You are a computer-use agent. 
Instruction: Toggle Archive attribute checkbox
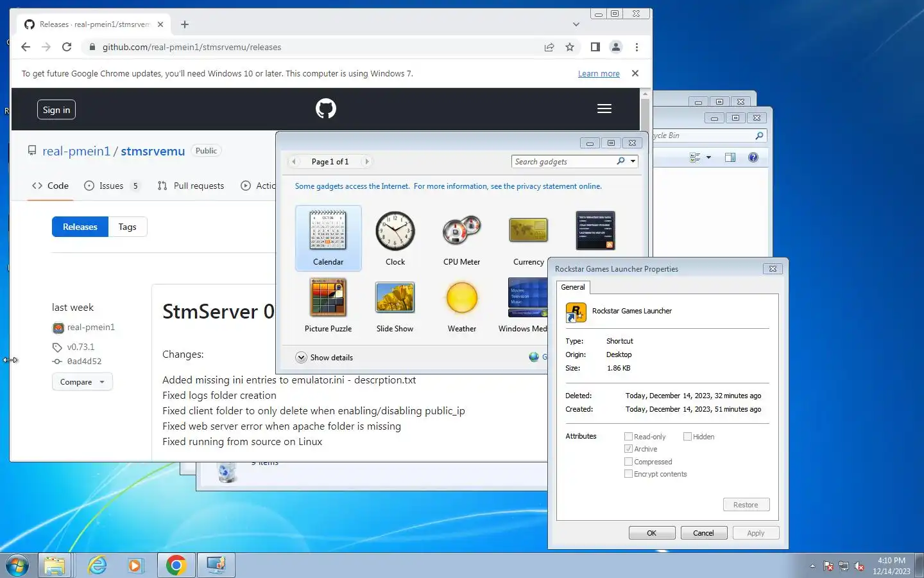coord(629,449)
